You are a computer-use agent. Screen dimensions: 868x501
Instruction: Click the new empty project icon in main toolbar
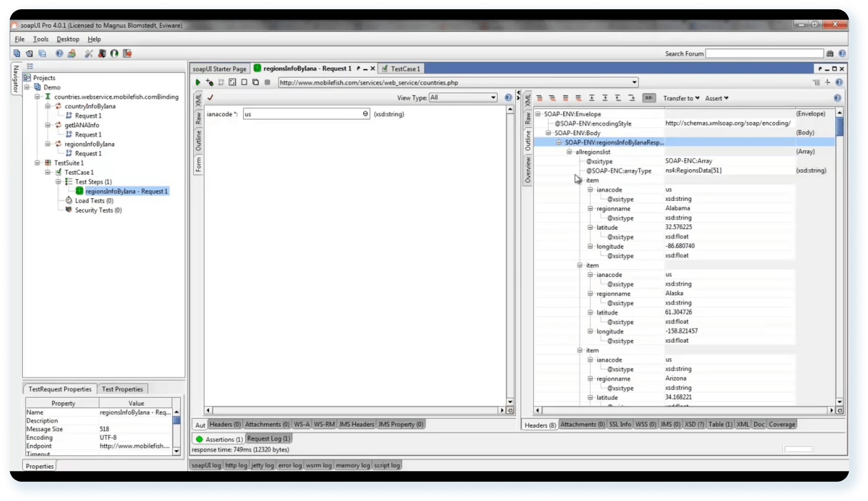(x=17, y=53)
